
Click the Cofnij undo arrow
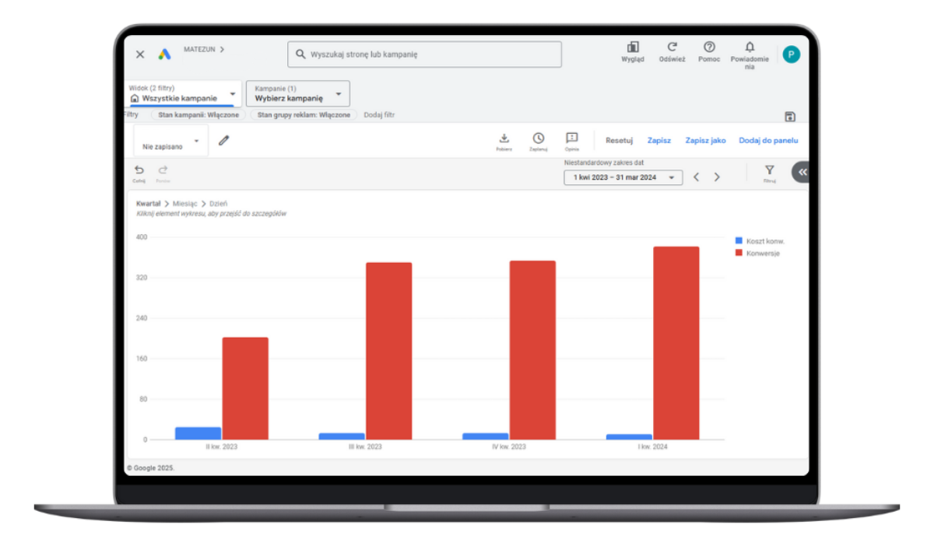(x=139, y=170)
